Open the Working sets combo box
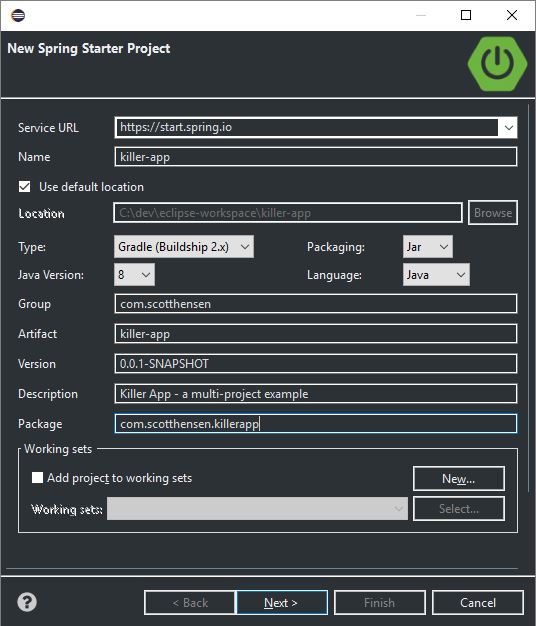536x626 pixels. [x=257, y=509]
